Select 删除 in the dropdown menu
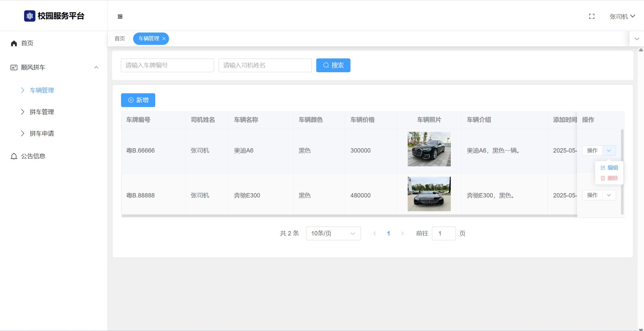 609,178
